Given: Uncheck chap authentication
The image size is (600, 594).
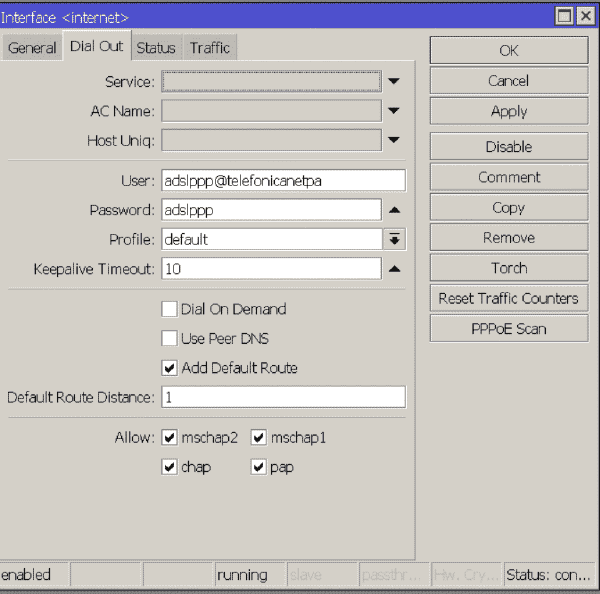Looking at the screenshot, I should tap(169, 467).
